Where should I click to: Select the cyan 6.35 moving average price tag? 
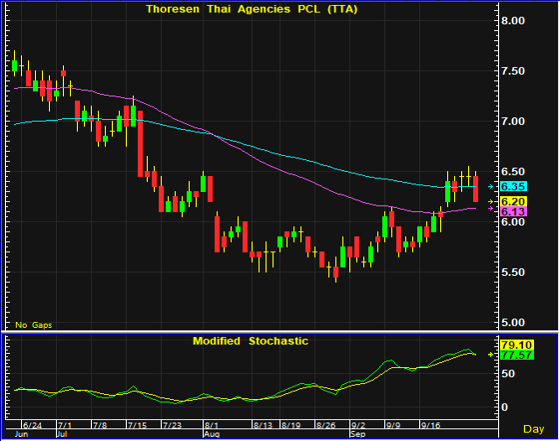point(513,186)
